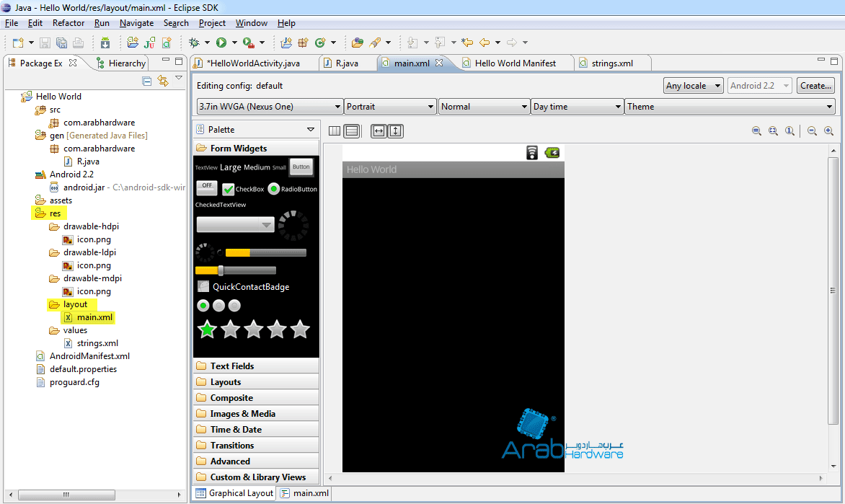Toggle palette rows layout icon
This screenshot has height=504, width=845.
352,131
